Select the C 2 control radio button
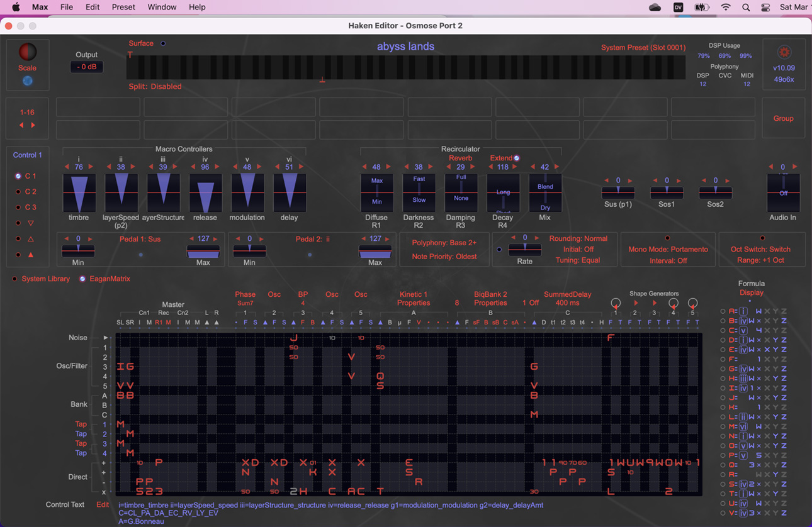This screenshot has width=812, height=527. (18, 192)
